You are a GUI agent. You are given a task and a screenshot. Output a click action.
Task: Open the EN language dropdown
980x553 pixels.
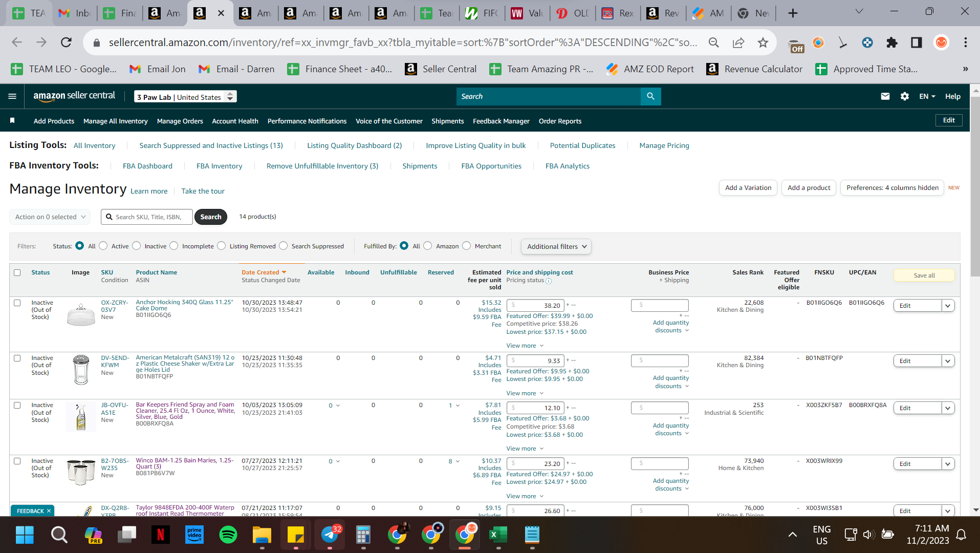coord(927,96)
